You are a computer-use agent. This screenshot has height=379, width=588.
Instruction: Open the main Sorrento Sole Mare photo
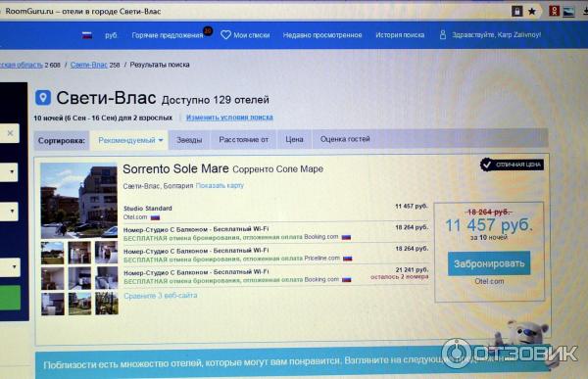click(78, 201)
